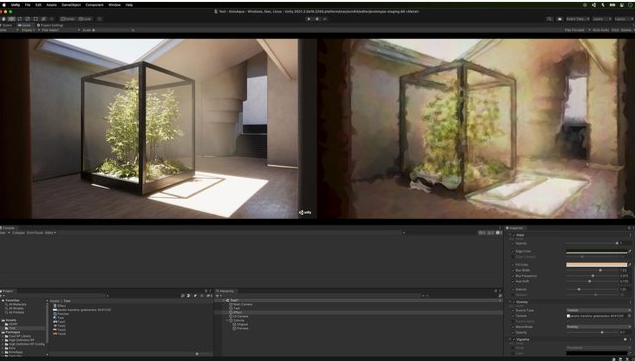Open the GameObject menu

pos(71,5)
